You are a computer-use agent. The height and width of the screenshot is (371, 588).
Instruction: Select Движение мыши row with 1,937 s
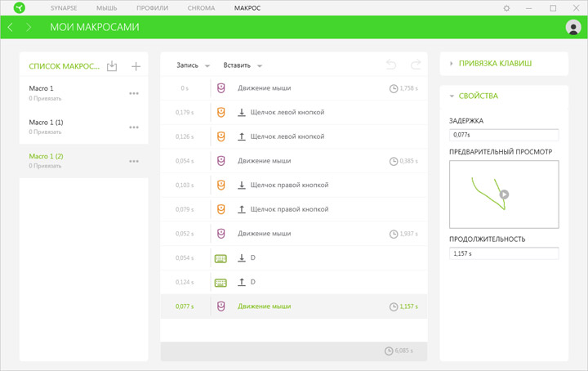tap(294, 234)
